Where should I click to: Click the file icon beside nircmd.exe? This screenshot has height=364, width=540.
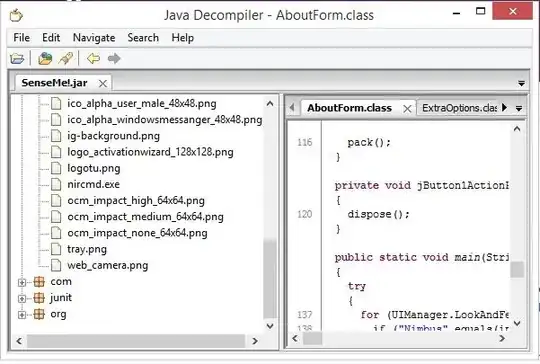pos(56,184)
